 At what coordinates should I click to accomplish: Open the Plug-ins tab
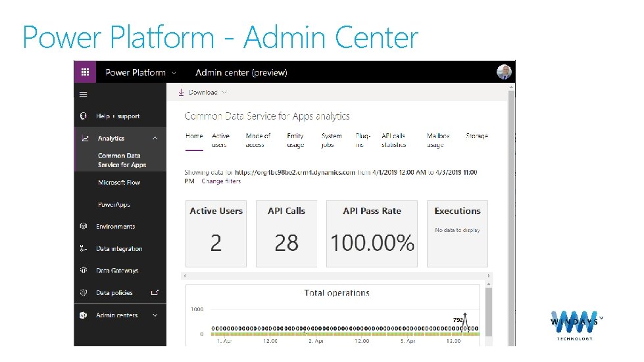[x=362, y=140]
